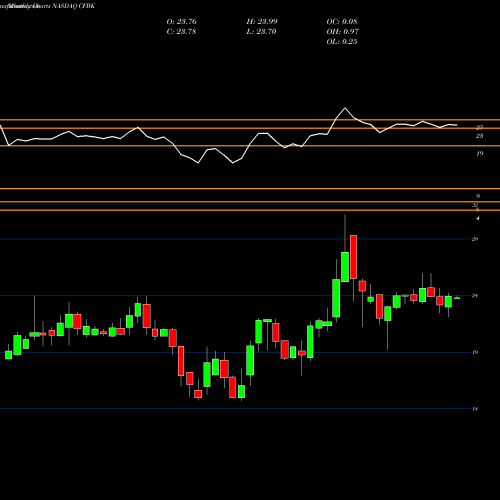
Task: Click the OL: 0.25 reading
Action: [x=342, y=41]
